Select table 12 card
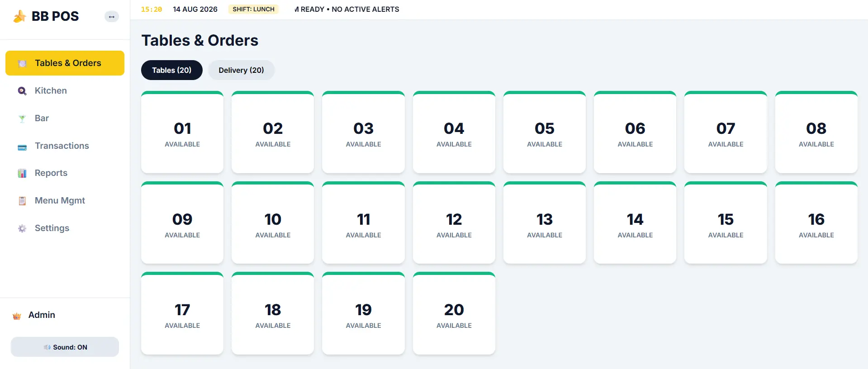 coord(454,222)
